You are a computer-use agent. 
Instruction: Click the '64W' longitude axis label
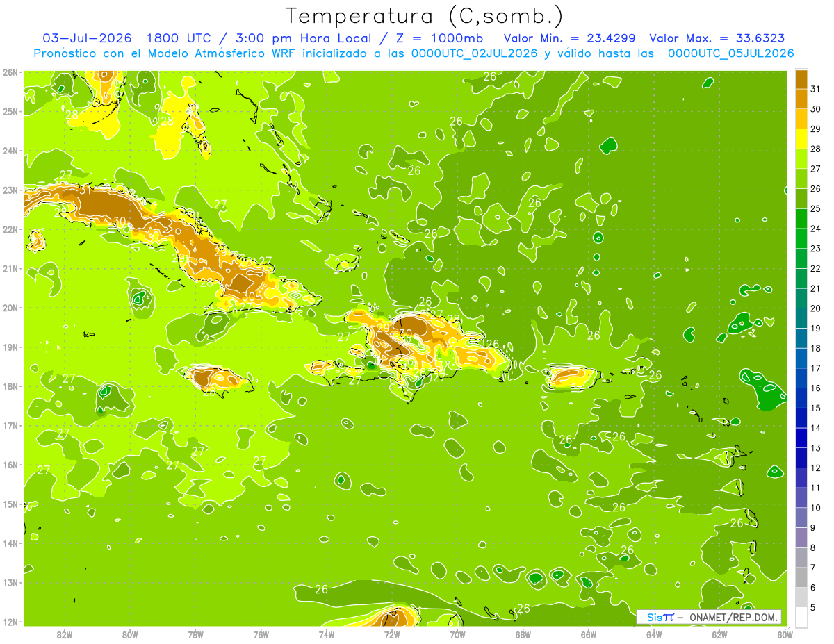pyautogui.click(x=654, y=634)
